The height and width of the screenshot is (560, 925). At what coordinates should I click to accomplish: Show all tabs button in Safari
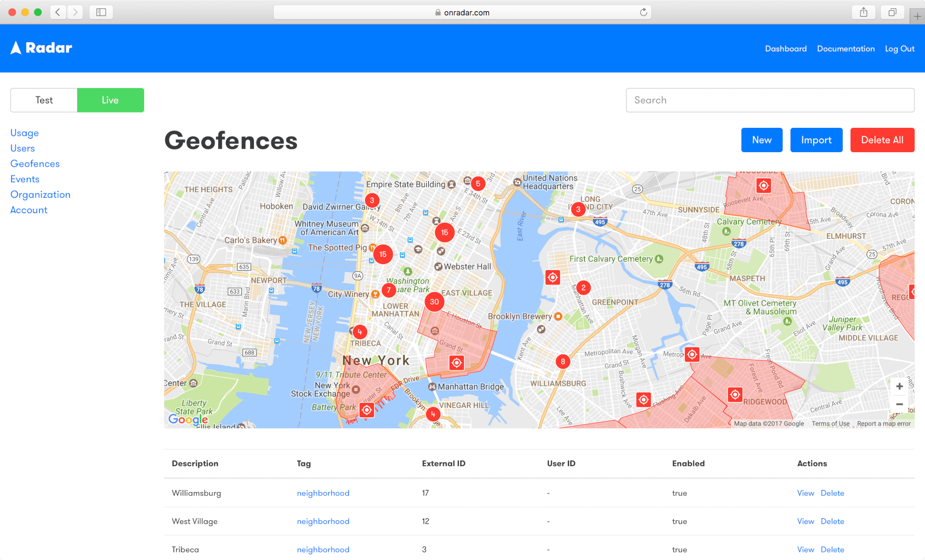[892, 12]
